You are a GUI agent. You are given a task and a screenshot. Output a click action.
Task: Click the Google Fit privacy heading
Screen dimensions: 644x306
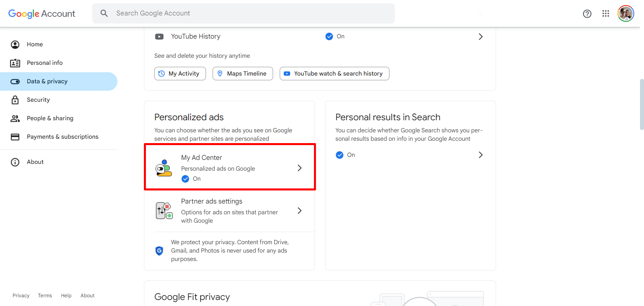click(x=192, y=297)
